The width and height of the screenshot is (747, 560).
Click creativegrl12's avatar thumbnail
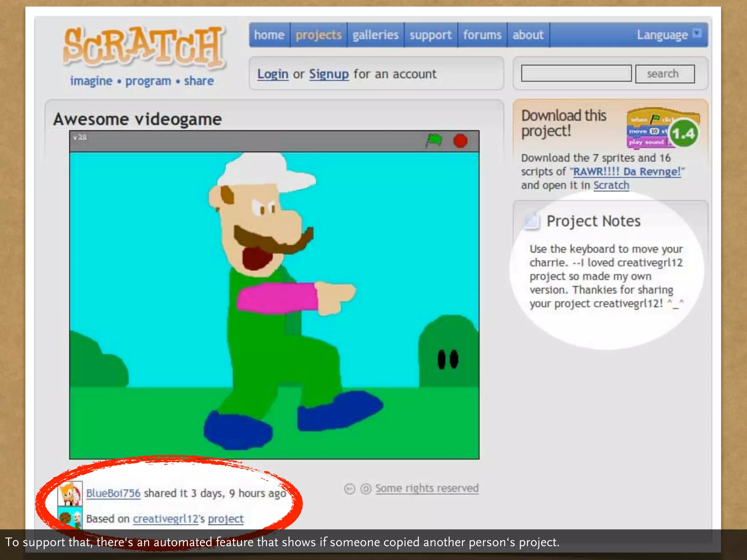click(70, 518)
